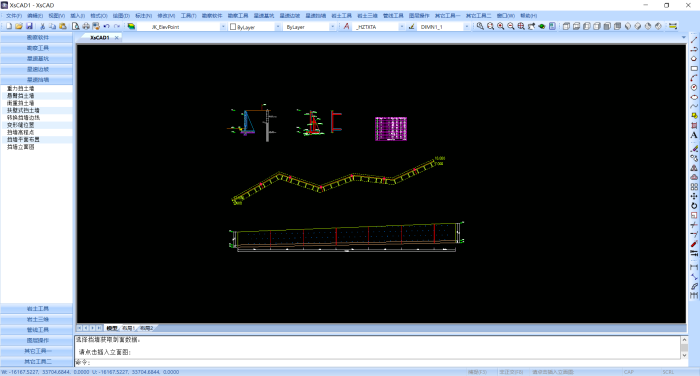The image size is (700, 376).
Task: Expand the DIMN1_1 dimension style dropdown
Action: (467, 27)
